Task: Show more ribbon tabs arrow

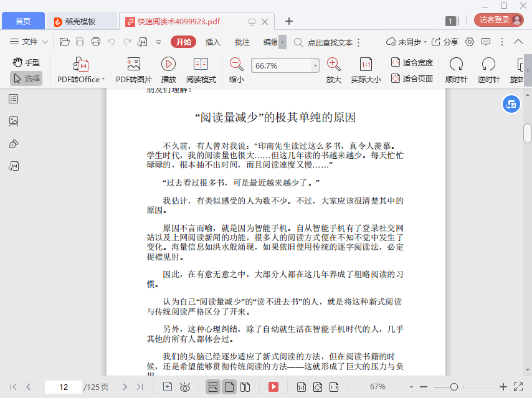Action: [282, 42]
